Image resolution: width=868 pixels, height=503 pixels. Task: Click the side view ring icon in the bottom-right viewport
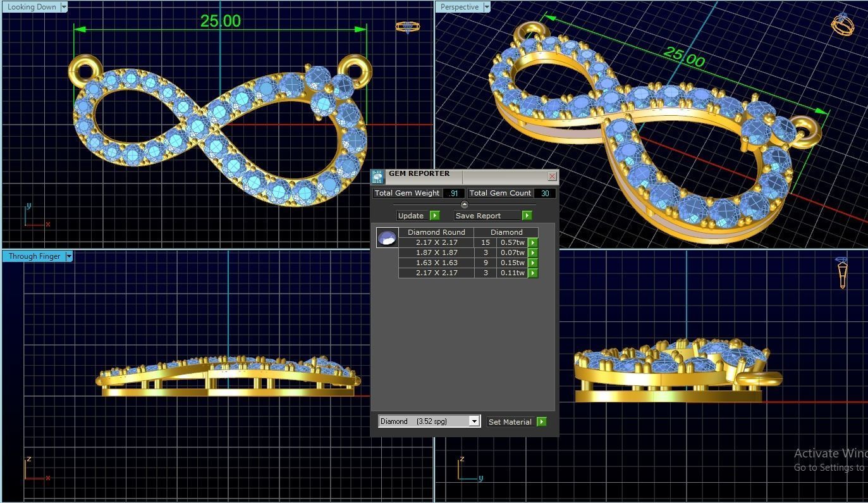pyautogui.click(x=843, y=273)
